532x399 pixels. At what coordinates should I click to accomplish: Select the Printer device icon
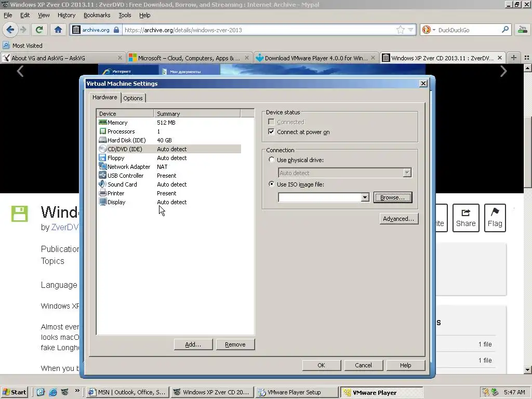(103, 193)
